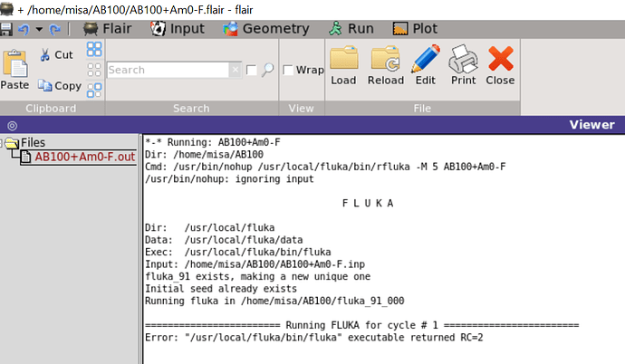Click the Redo arrow icon
The width and height of the screenshot is (625, 364).
click(54, 29)
